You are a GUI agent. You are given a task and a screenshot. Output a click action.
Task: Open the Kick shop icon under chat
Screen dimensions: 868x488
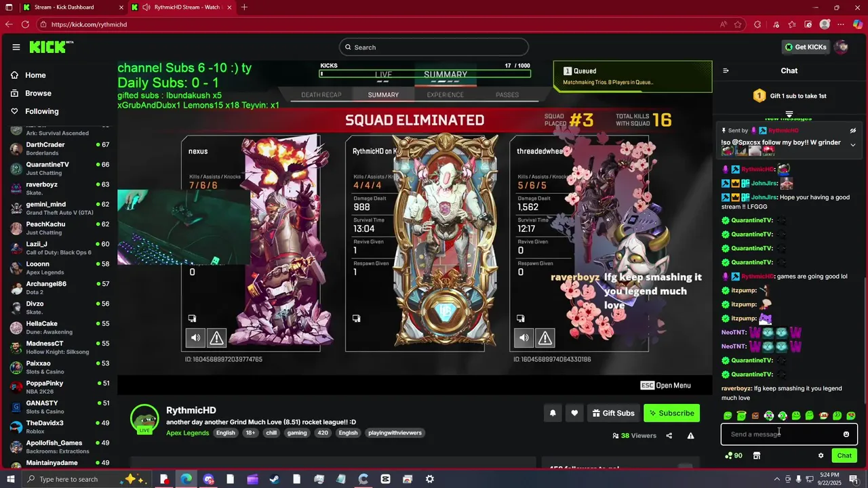point(757,455)
